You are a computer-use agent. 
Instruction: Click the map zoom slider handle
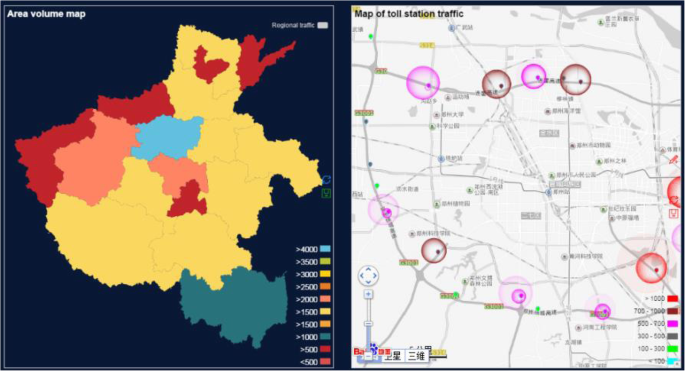pyautogui.click(x=368, y=324)
